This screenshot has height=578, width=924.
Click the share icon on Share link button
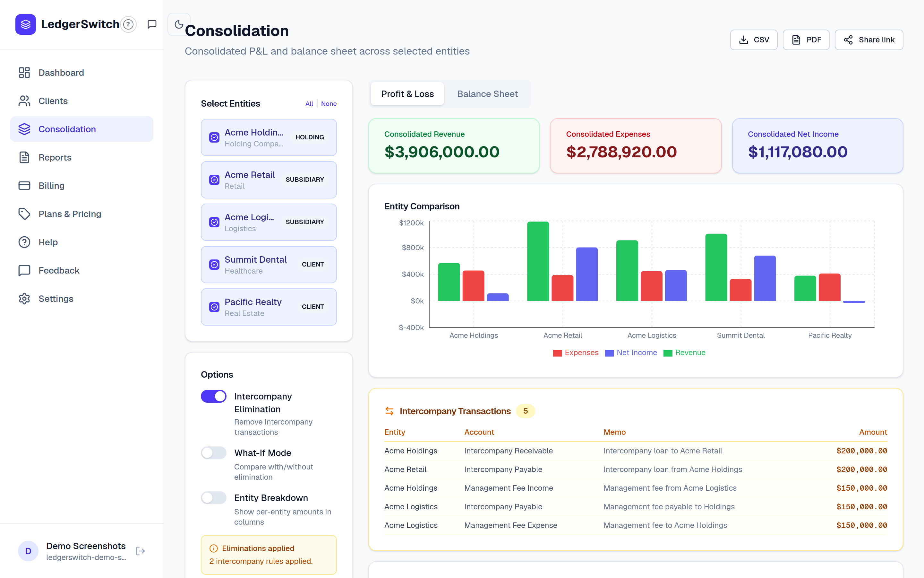click(x=848, y=40)
